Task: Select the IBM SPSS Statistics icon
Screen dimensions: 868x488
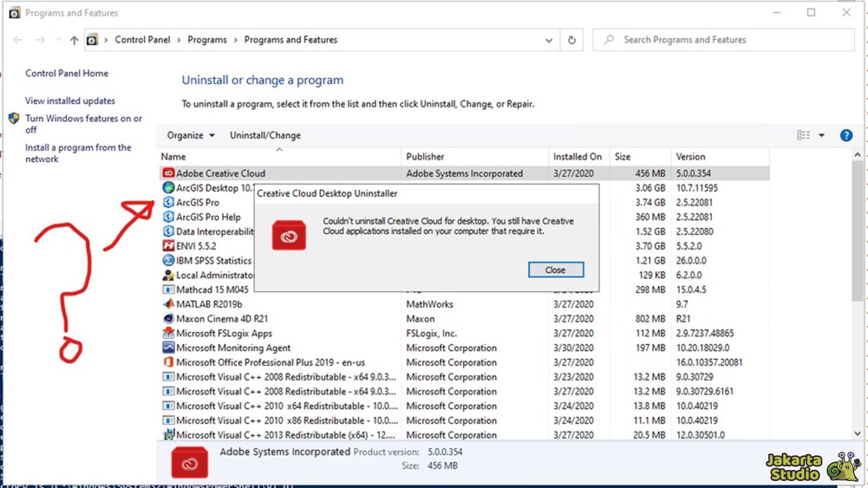Action: [168, 260]
